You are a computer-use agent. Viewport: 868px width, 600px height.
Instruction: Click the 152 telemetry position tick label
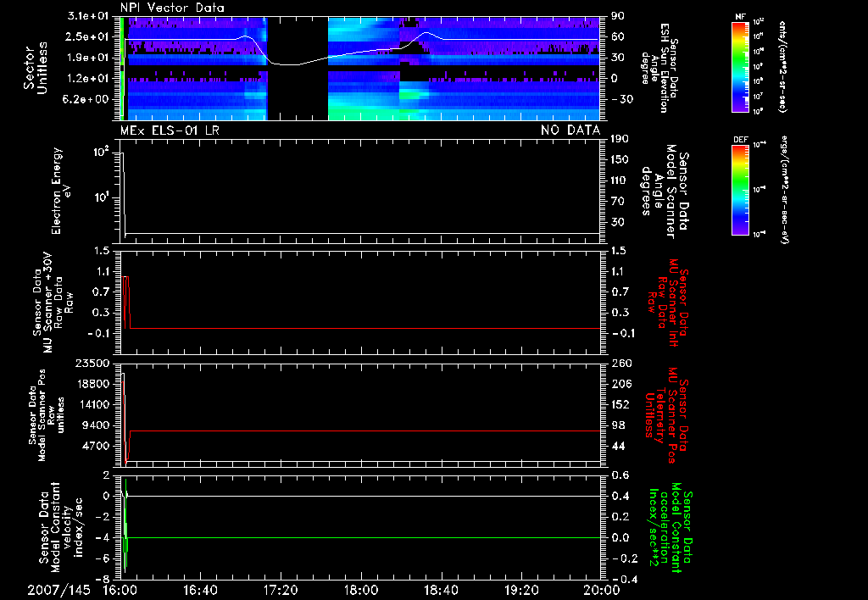point(620,404)
